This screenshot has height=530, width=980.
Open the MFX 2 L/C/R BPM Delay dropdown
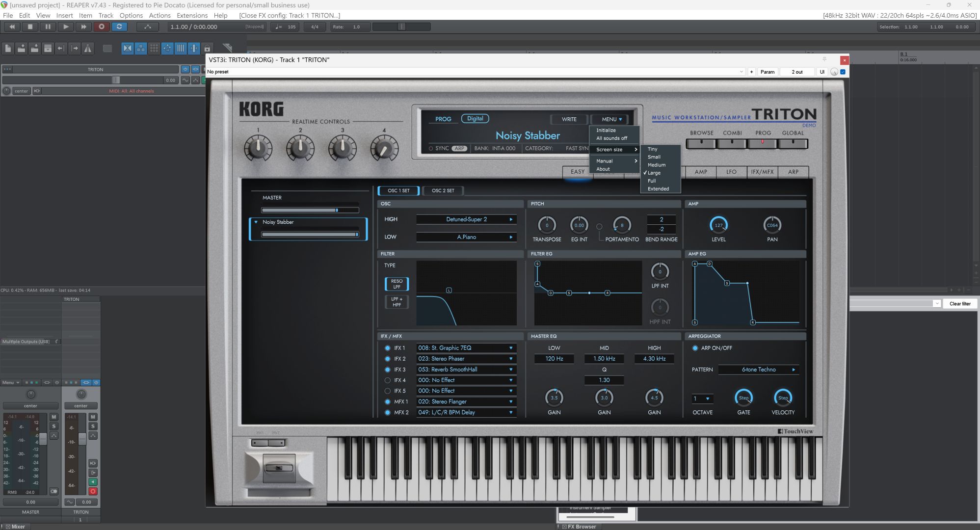coord(466,412)
